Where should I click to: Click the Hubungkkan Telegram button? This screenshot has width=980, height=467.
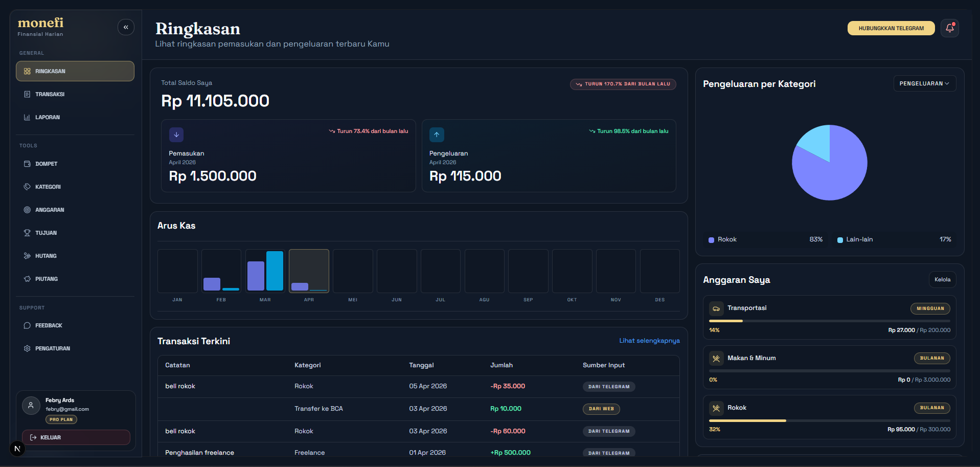pos(891,28)
